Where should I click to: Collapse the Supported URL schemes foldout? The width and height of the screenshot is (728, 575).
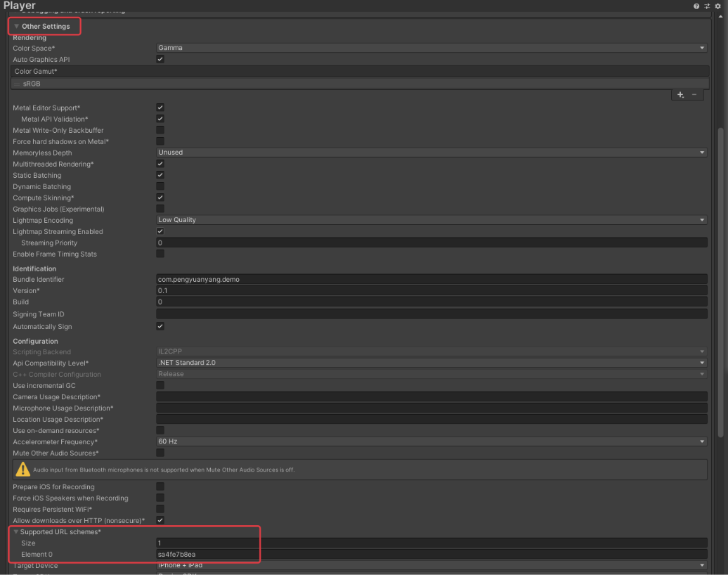point(15,532)
